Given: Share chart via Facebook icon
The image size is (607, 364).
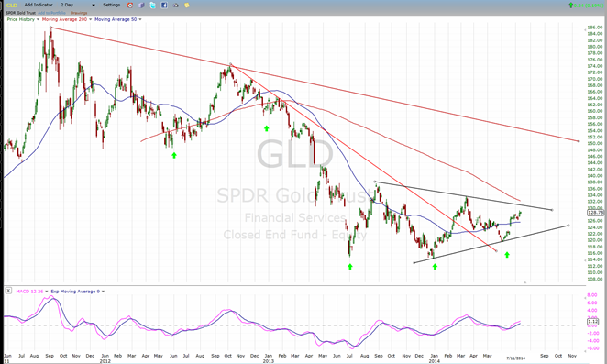Looking at the screenshot, I should [164, 5].
